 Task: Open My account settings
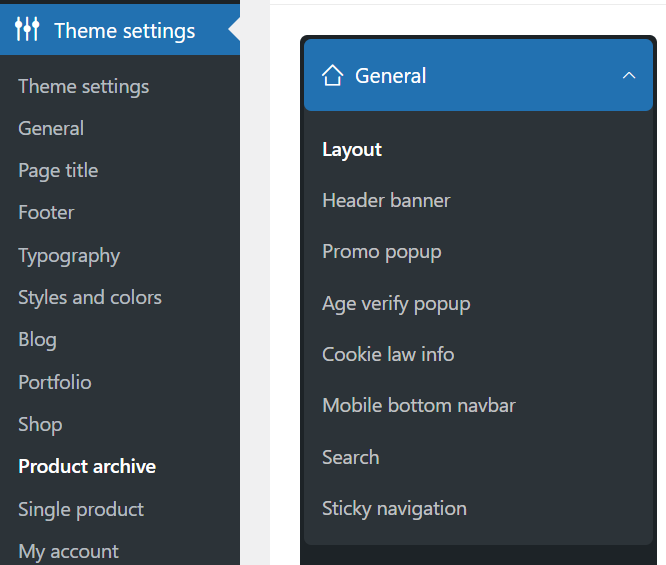[68, 551]
